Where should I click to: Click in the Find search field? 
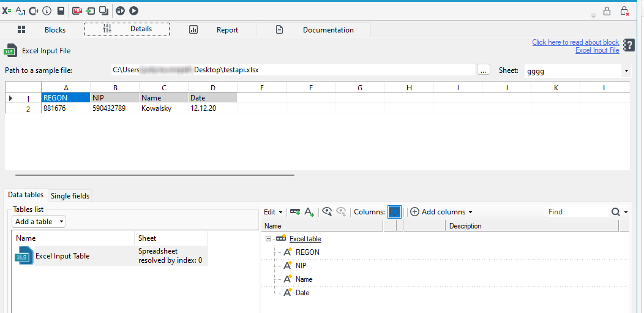click(x=578, y=212)
